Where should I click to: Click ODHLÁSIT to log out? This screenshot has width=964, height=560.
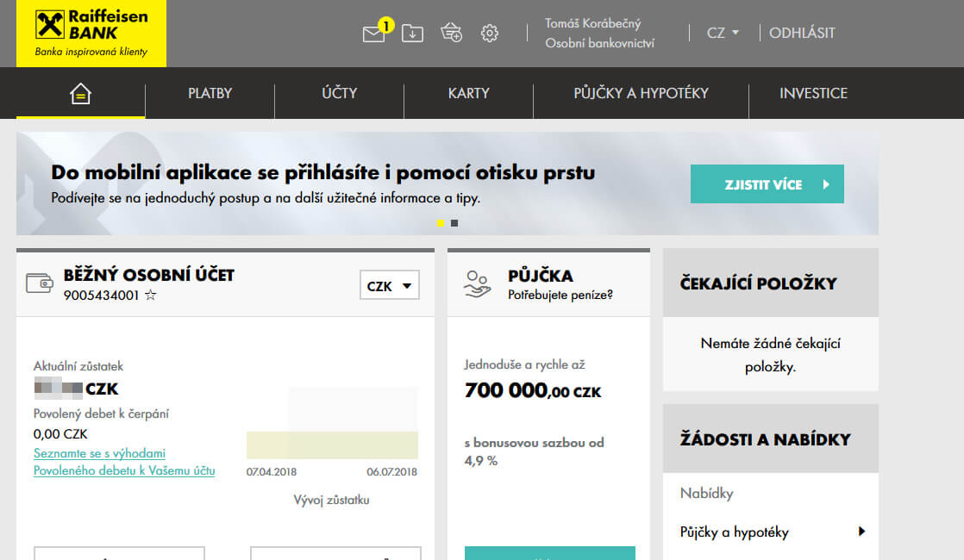[802, 32]
